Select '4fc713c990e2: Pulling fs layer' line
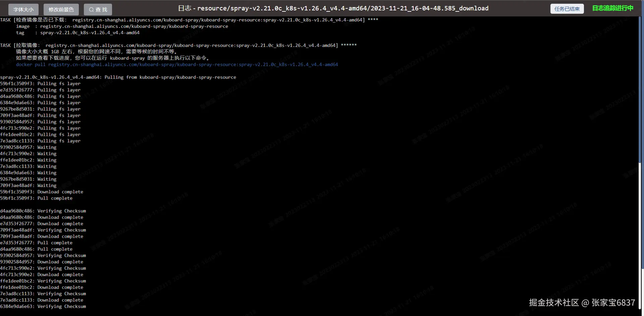 (40, 128)
